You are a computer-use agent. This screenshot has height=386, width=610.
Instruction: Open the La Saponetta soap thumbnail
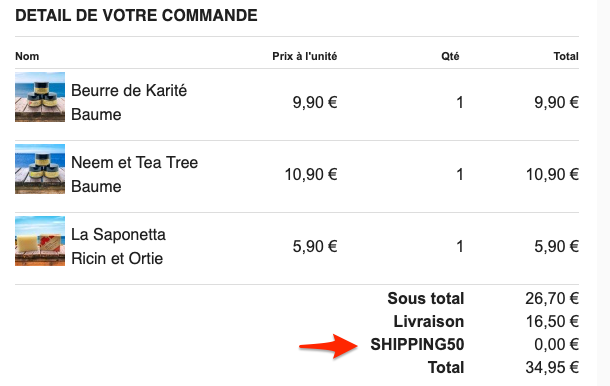(40, 241)
